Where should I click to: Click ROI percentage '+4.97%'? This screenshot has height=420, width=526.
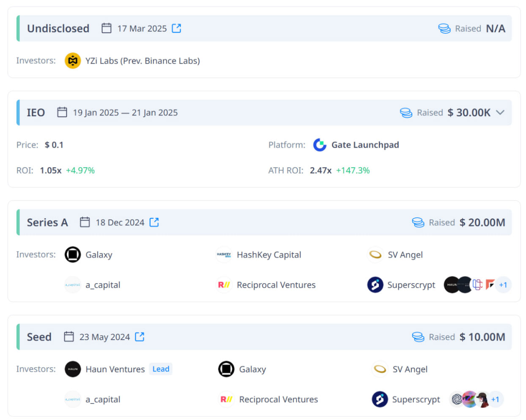pos(80,170)
